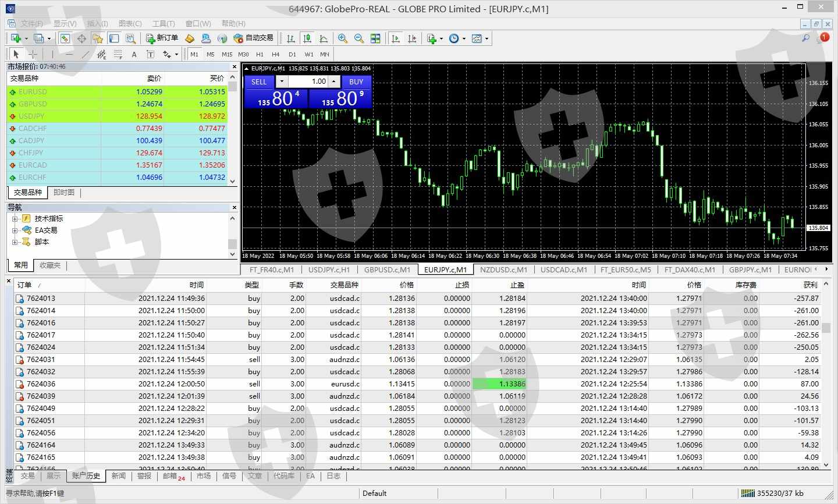The image size is (838, 504).
Task: Open the search magnifier icon
Action: coord(805,38)
